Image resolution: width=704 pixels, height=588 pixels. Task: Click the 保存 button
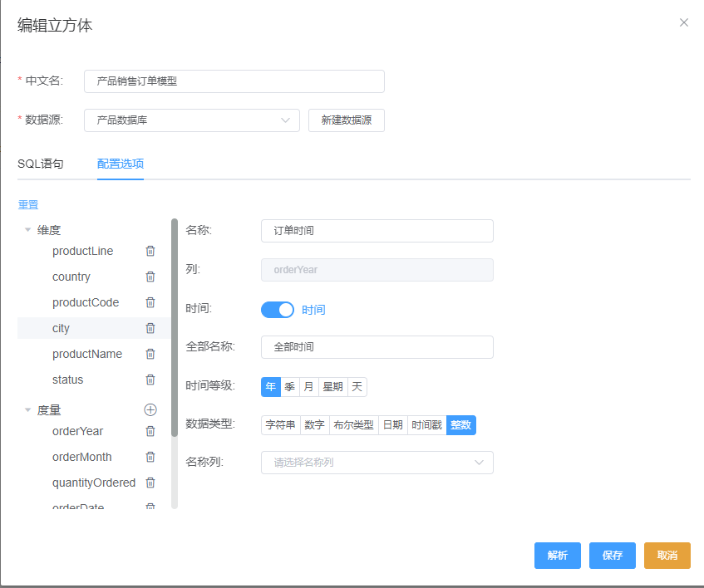coord(613,556)
